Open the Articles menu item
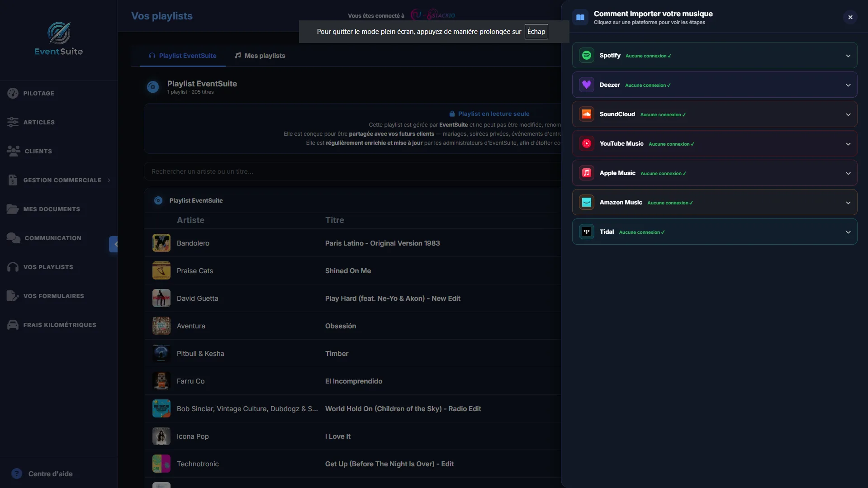Viewport: 868px width, 488px height. (39, 122)
